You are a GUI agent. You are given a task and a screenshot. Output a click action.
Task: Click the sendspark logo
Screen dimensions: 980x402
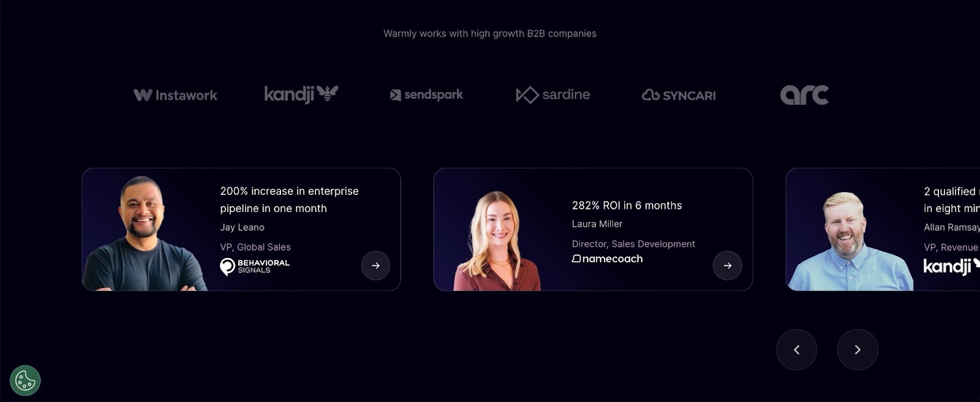click(426, 94)
